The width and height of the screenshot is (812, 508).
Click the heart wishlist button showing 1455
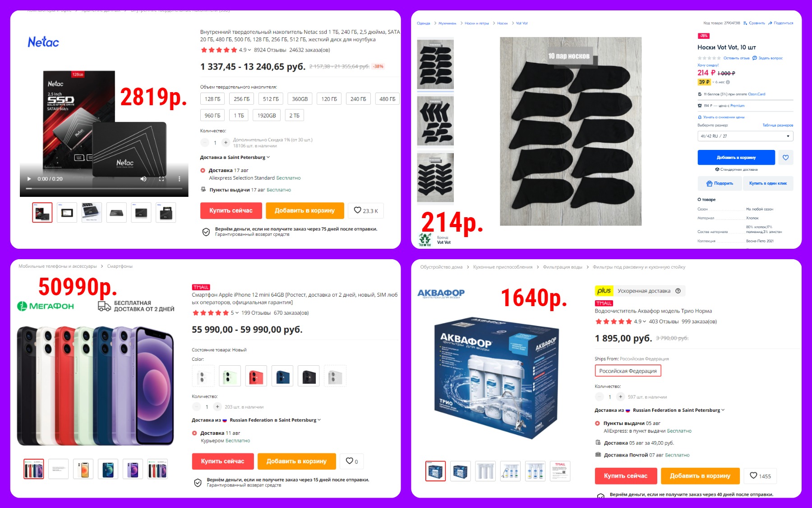click(760, 476)
